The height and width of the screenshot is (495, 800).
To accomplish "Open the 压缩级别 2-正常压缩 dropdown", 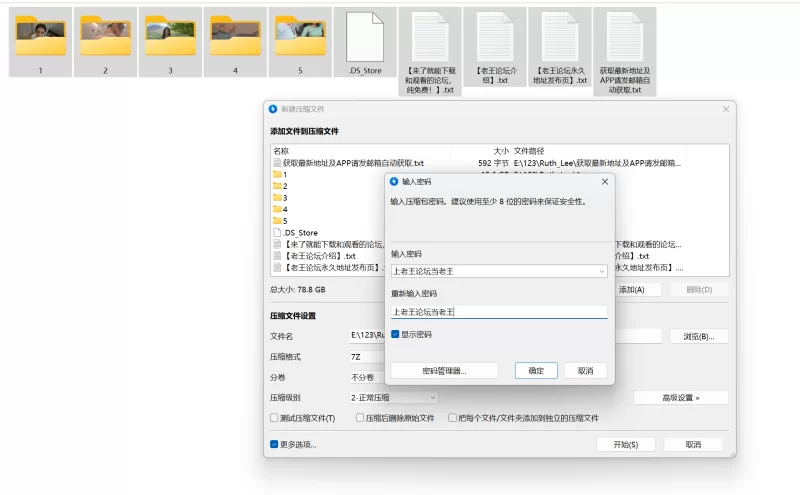I will (x=393, y=398).
